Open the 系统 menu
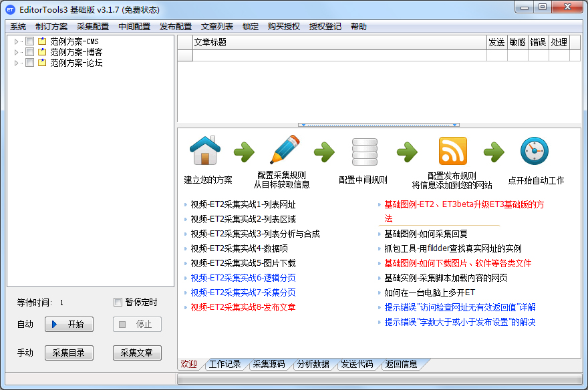Viewport: 588px width, 390px height. 18,27
